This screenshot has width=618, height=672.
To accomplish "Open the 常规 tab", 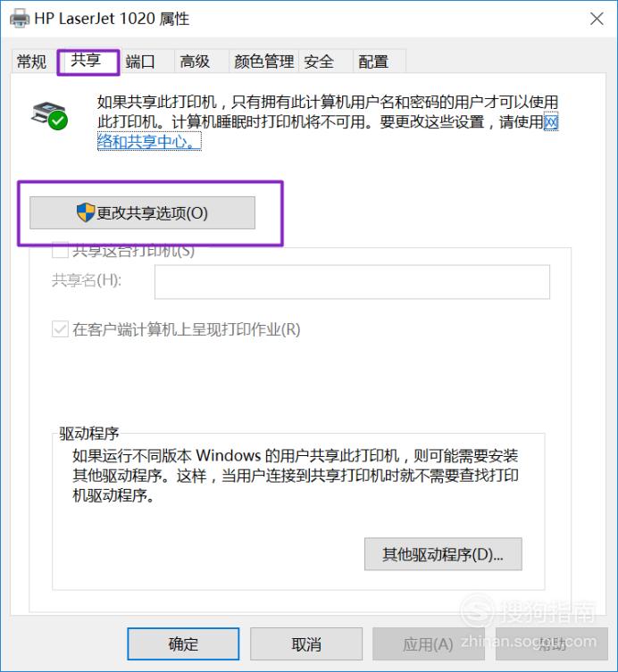I will pos(32,62).
